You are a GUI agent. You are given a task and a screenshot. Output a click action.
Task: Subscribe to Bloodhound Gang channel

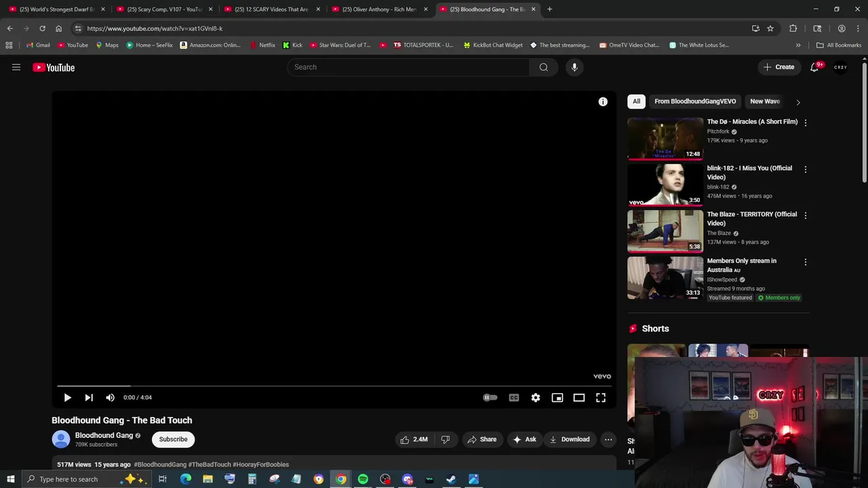173,439
